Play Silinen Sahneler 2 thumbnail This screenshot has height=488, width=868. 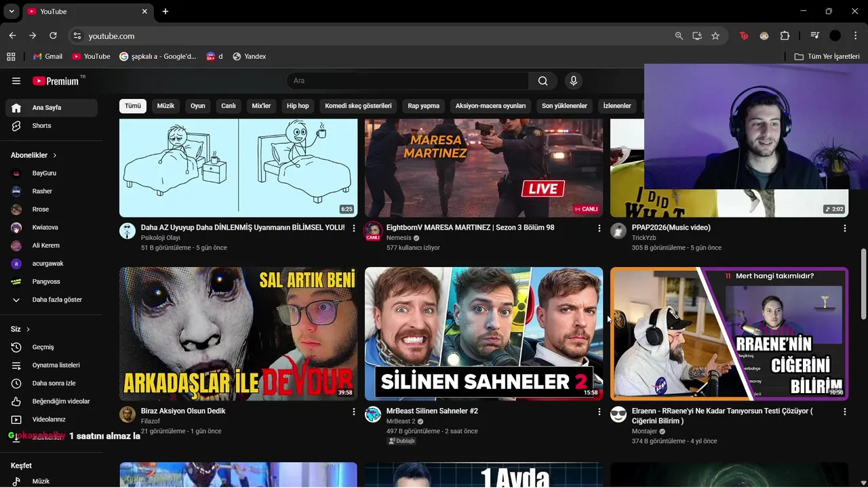(484, 333)
